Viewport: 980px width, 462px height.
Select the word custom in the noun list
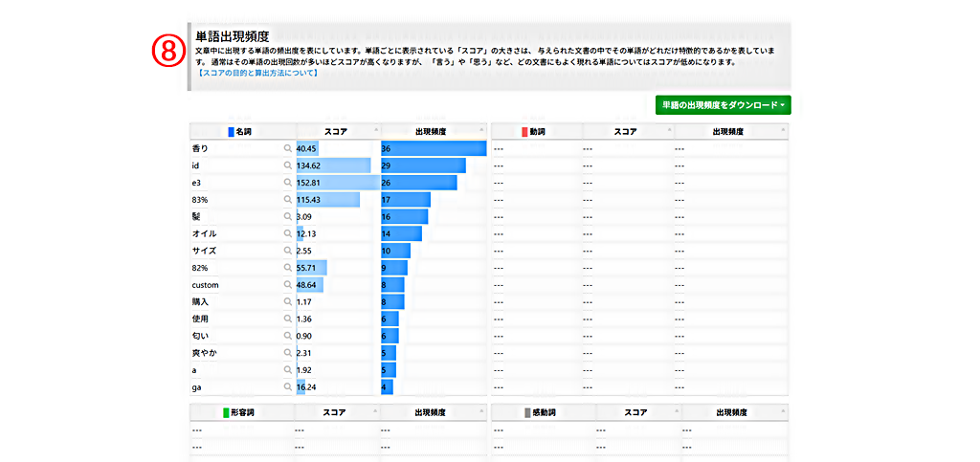click(206, 285)
